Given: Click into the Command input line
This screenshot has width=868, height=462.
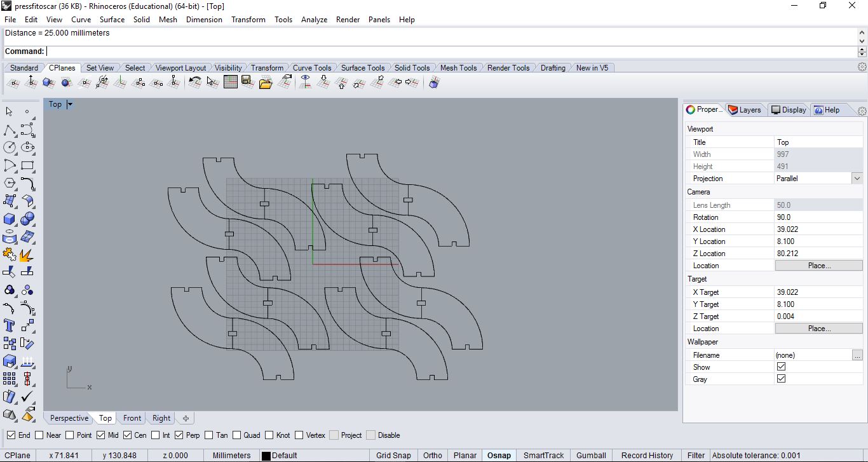Looking at the screenshot, I should click(x=451, y=51).
